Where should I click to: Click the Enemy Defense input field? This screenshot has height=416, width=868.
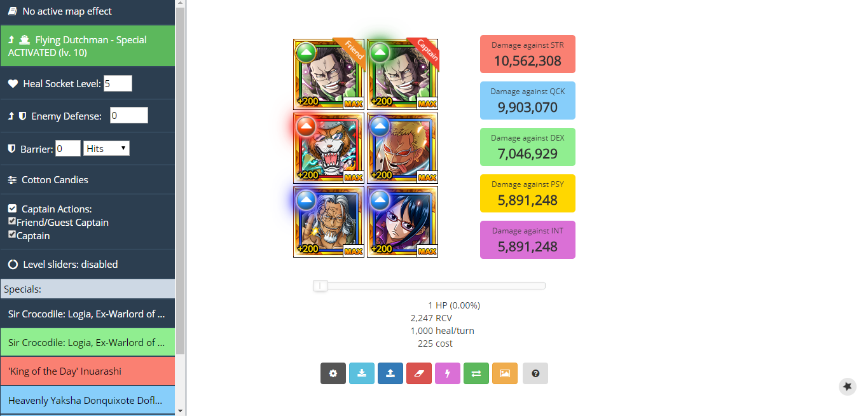tap(129, 115)
